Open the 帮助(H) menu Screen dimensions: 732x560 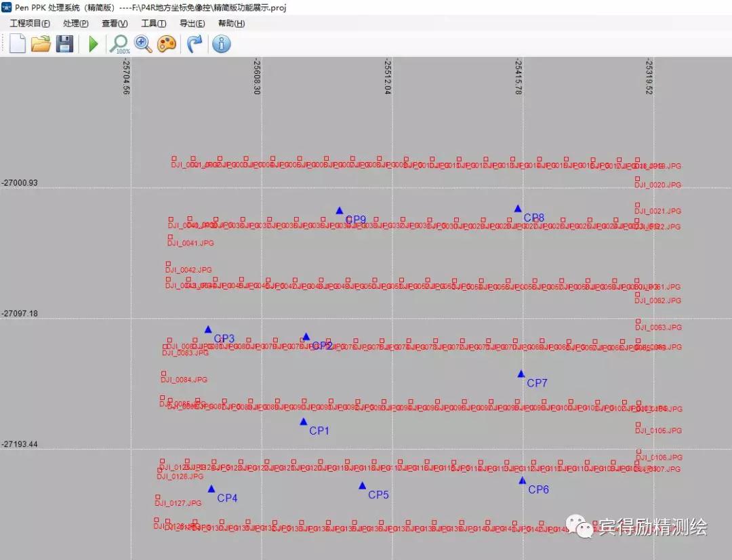click(x=231, y=24)
